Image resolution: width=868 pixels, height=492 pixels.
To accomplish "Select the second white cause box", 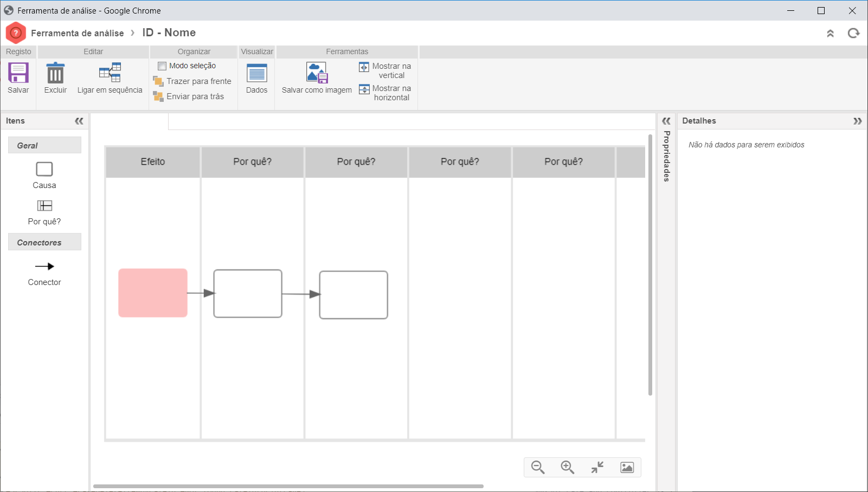I will [353, 295].
